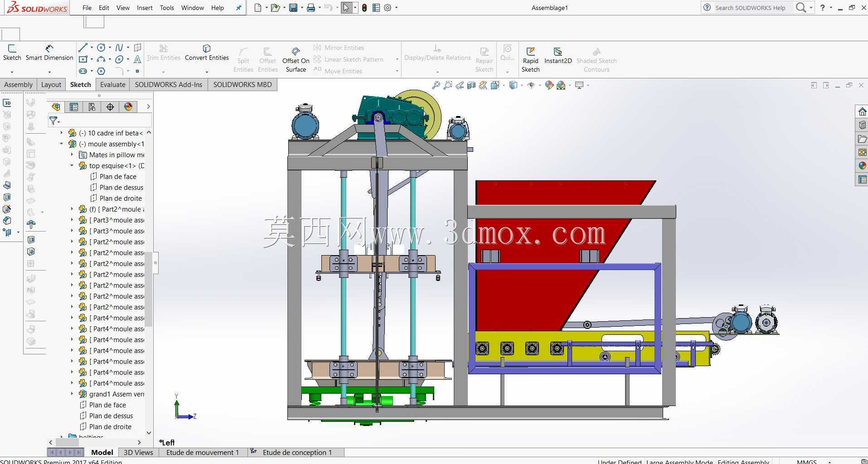Viewport: 868px width, 464px height.
Task: Select the sketch Text tool
Action: pyautogui.click(x=137, y=59)
